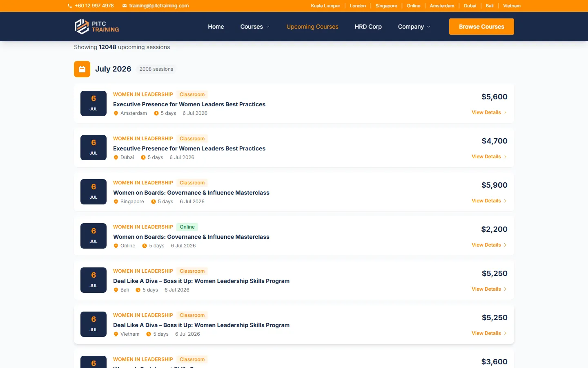Open the Dubai link in the top bar
Image resolution: width=588 pixels, height=368 pixels.
470,6
